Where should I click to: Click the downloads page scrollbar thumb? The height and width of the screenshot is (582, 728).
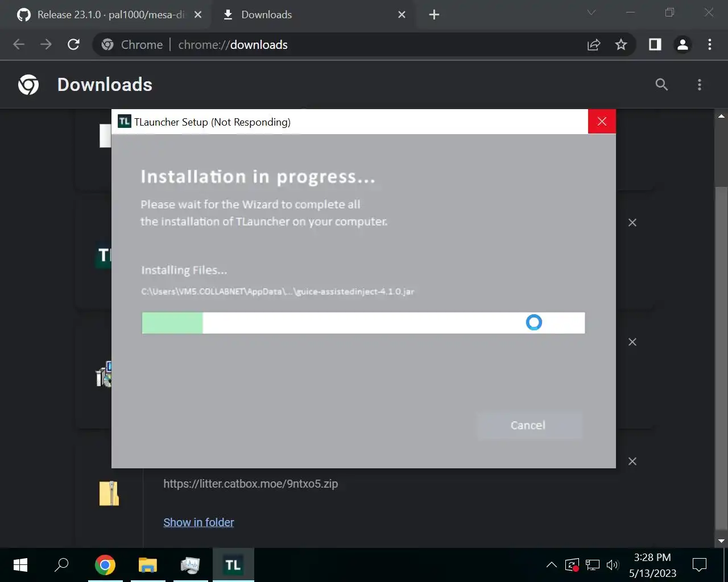722,358
